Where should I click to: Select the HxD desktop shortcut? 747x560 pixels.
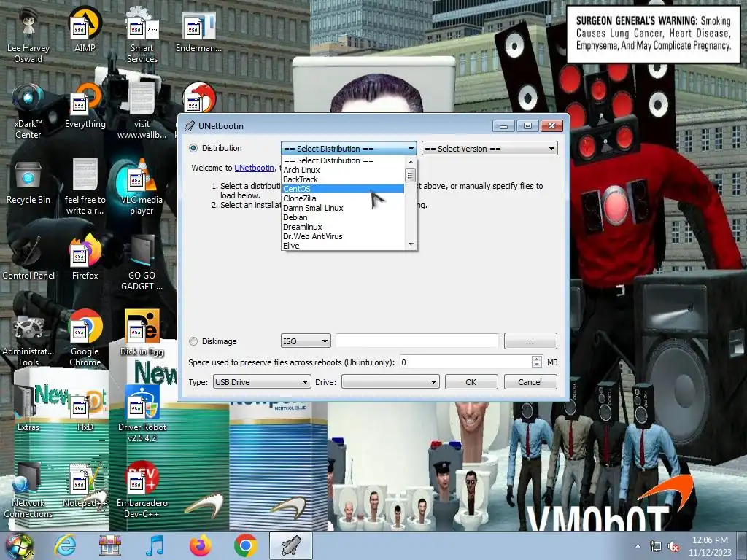click(85, 410)
